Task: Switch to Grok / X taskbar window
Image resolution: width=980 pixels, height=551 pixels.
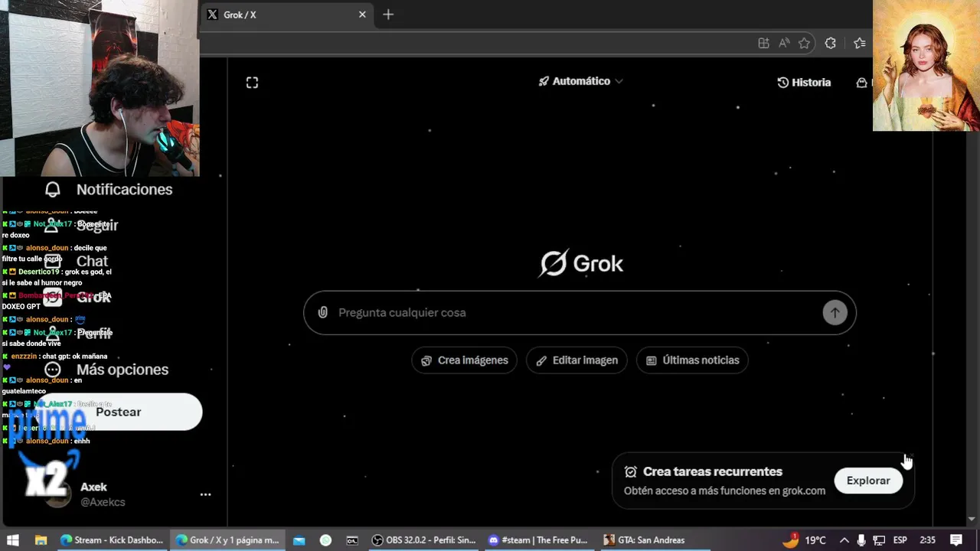Action: coord(227,540)
